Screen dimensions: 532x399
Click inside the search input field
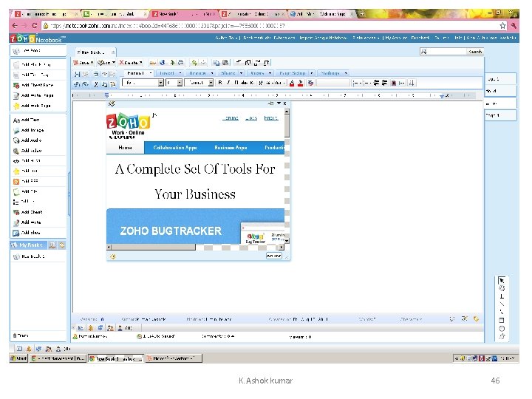click(446, 52)
